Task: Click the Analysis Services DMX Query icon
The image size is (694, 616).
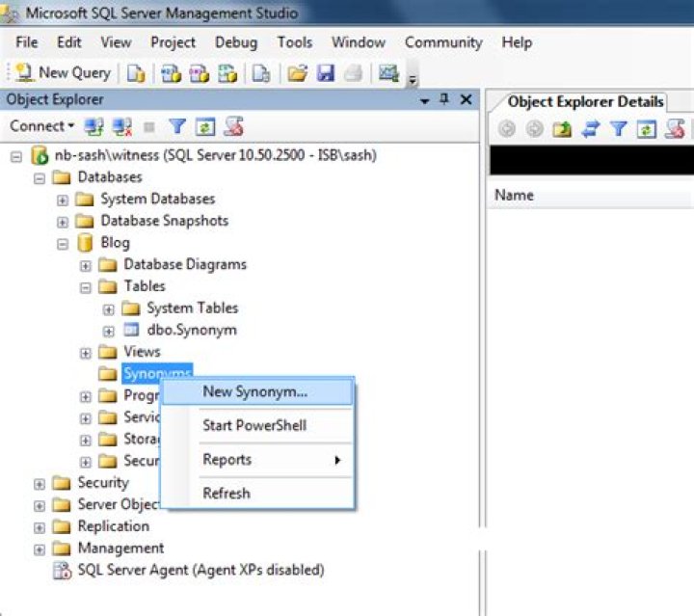Action: coord(200,73)
